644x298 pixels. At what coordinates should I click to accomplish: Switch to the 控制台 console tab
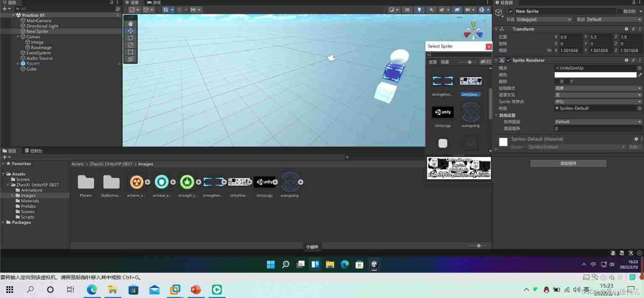[35, 151]
